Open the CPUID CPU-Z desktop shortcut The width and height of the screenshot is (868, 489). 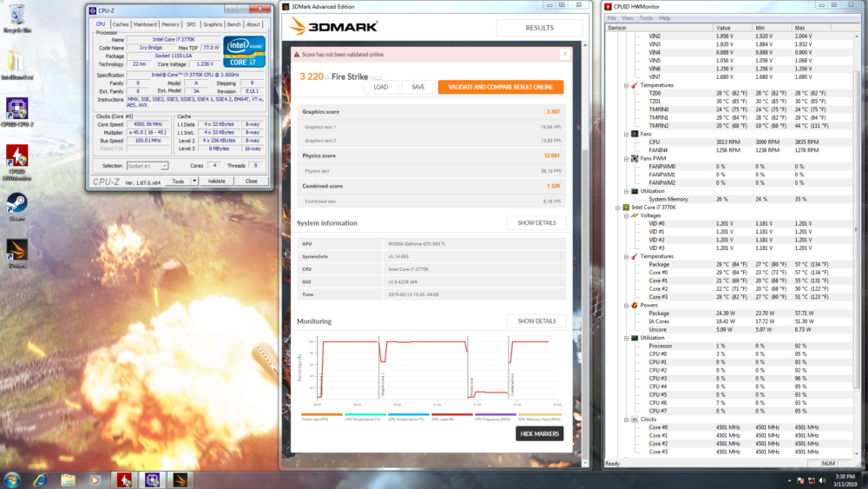click(x=17, y=112)
